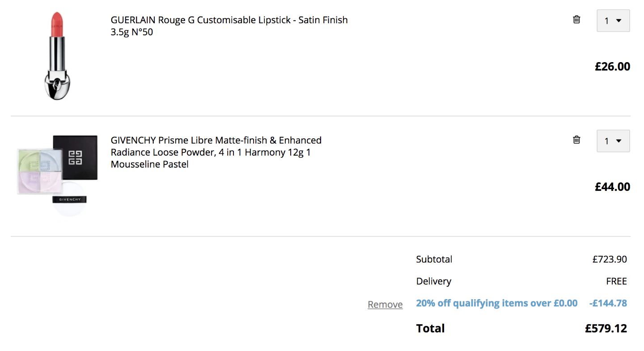Click the Subtotal label

[434, 259]
